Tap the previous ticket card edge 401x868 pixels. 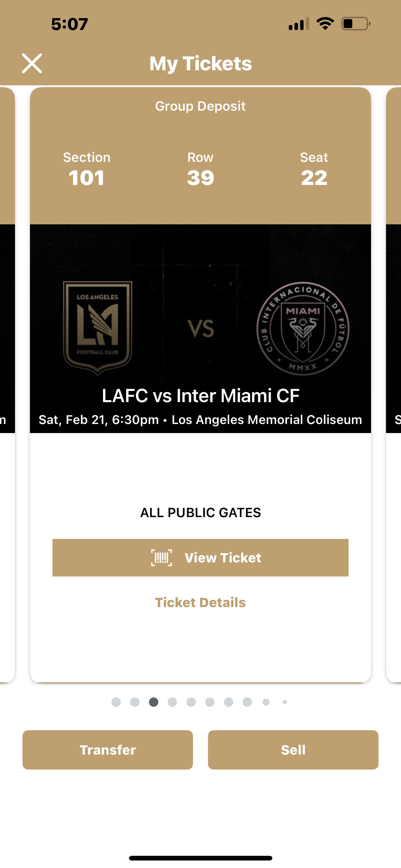(x=7, y=371)
